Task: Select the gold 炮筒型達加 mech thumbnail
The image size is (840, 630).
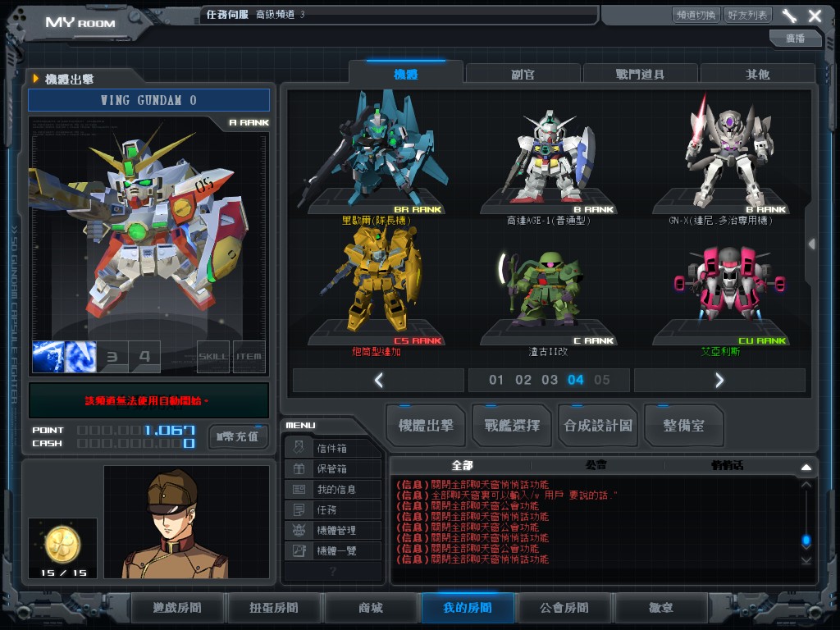Action: [383, 279]
